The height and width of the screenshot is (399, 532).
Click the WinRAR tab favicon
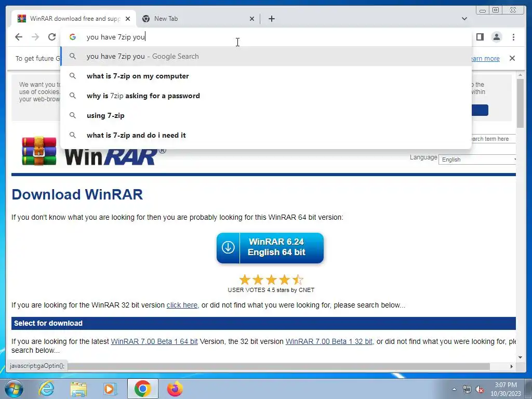pos(22,19)
